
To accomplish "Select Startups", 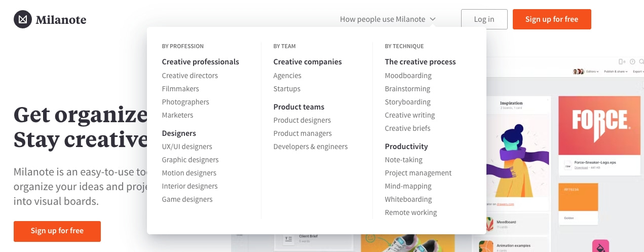I will click(287, 89).
